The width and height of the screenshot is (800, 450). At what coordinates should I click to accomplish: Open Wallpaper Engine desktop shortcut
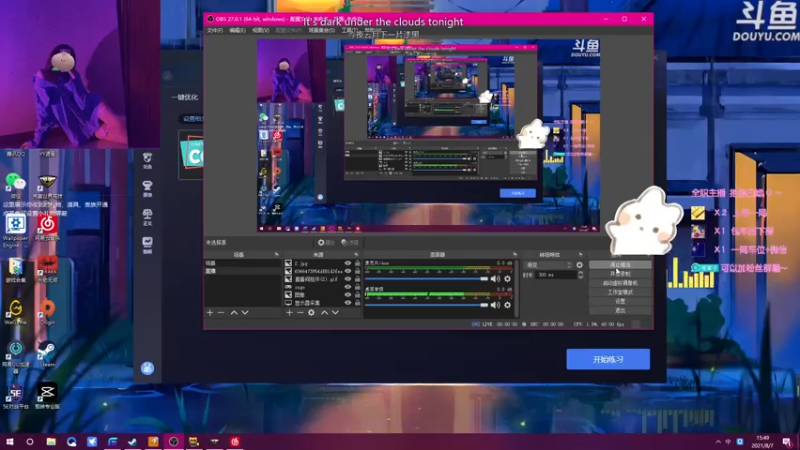(16, 230)
